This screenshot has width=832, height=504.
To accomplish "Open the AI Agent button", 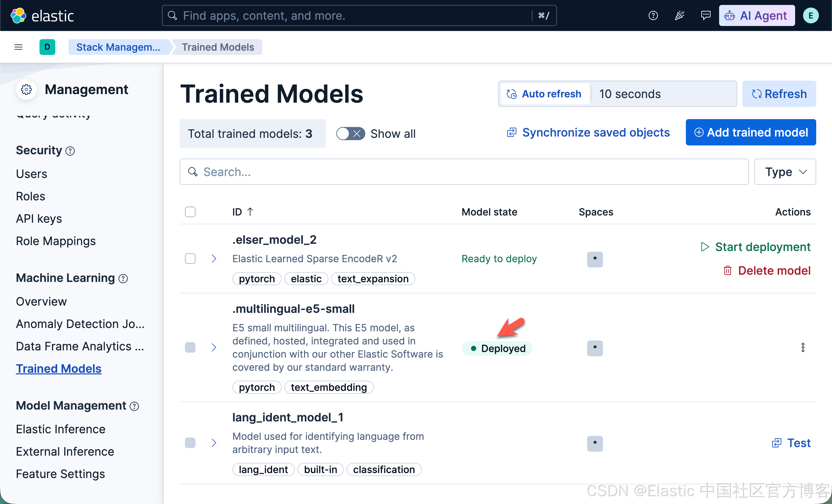I will [757, 15].
